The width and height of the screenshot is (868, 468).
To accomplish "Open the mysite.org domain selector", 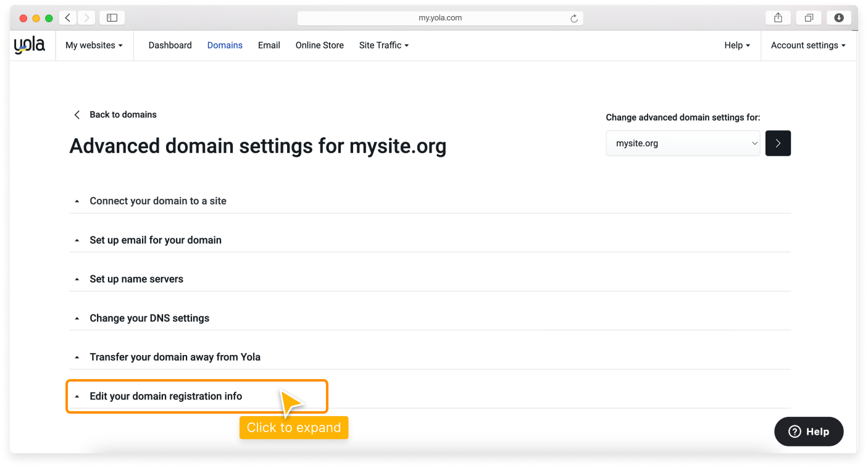I will (x=682, y=143).
